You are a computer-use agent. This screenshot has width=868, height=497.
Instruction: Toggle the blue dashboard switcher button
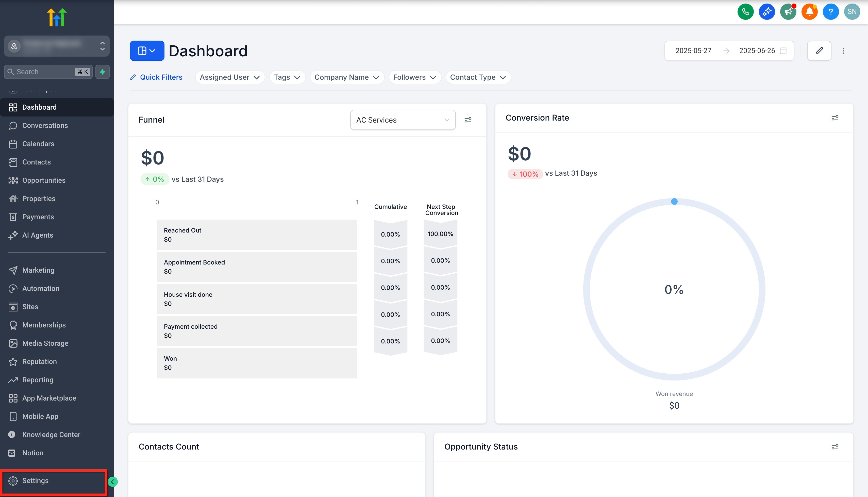point(147,51)
